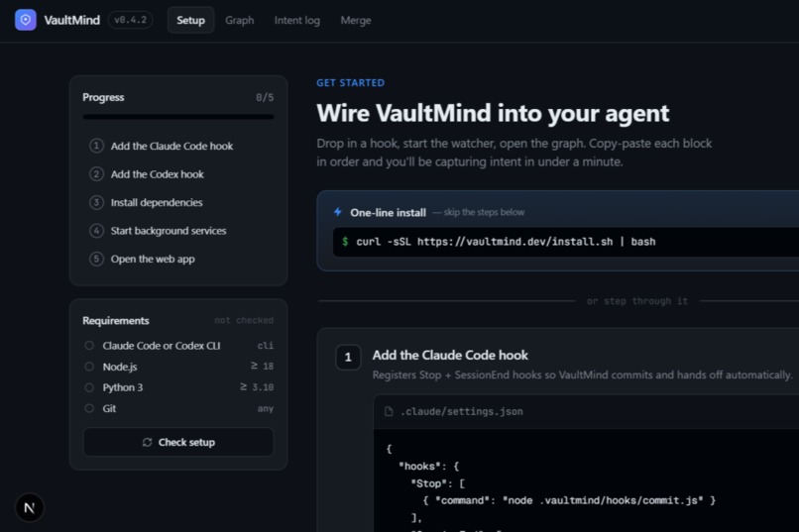Click the "≥ 18" Node.js version value

click(262, 366)
